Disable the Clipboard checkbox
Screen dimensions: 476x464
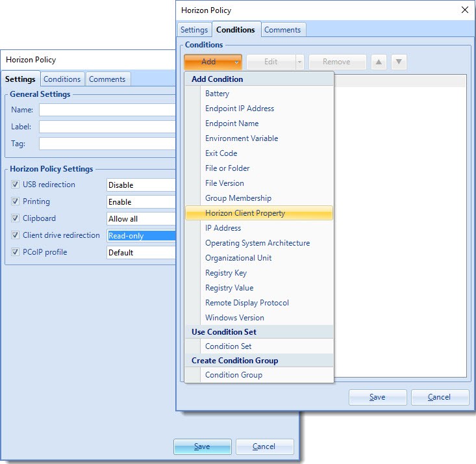point(16,218)
